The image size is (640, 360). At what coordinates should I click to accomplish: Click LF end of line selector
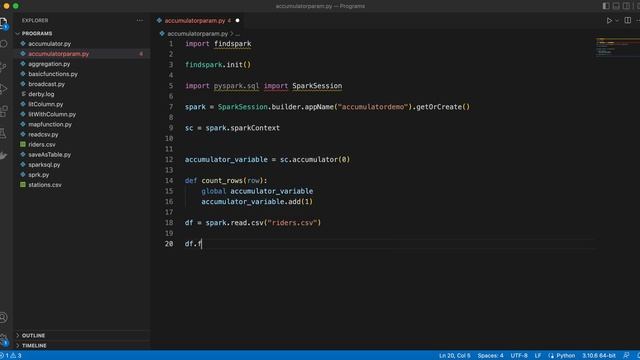pos(538,356)
